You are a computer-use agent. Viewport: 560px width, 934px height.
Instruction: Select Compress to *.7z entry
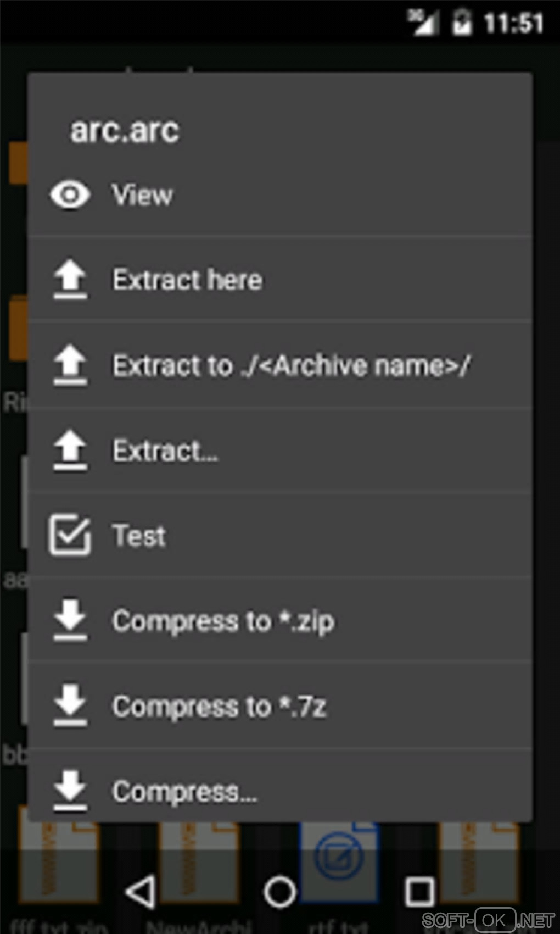click(x=219, y=707)
